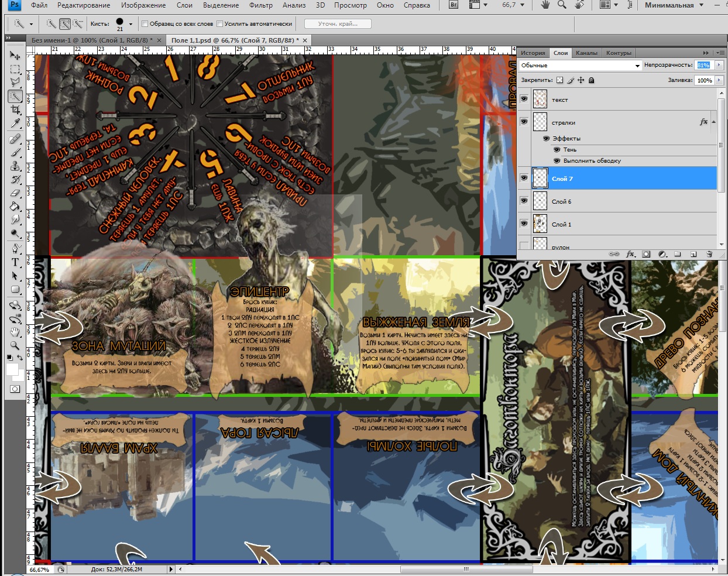The image size is (728, 576).
Task: Select the Rectangular Marquee tool
Action: coord(15,69)
